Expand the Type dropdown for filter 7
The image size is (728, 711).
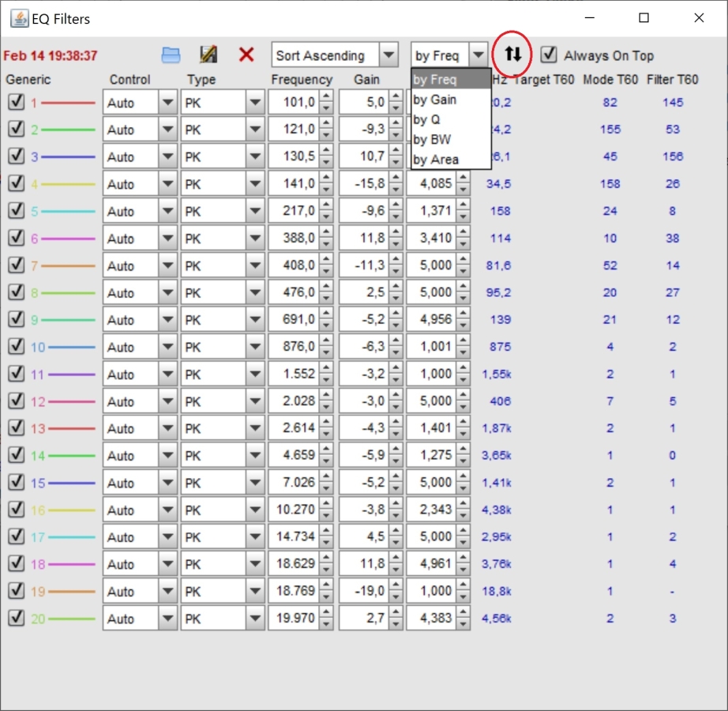[x=254, y=265]
